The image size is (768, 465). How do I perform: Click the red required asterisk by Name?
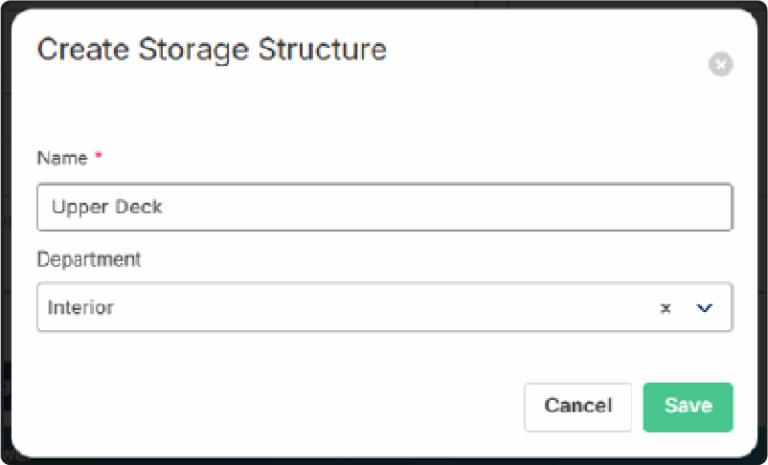pyautogui.click(x=98, y=155)
